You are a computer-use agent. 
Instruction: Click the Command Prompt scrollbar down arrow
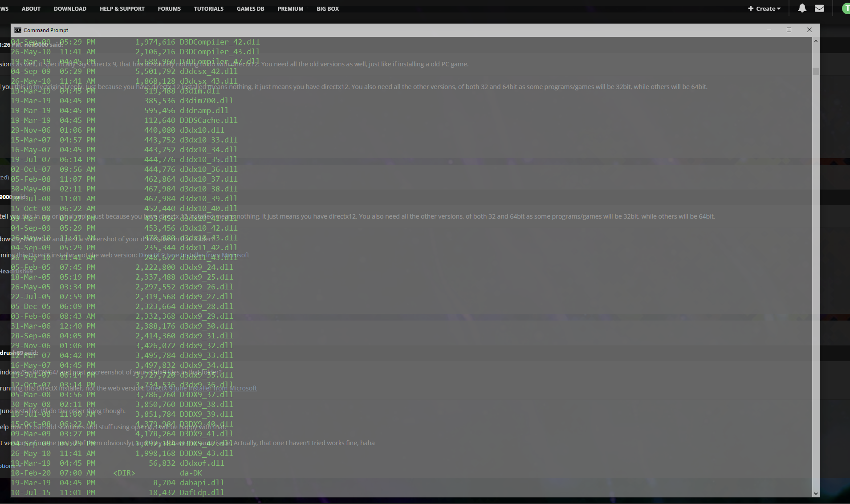tap(816, 493)
